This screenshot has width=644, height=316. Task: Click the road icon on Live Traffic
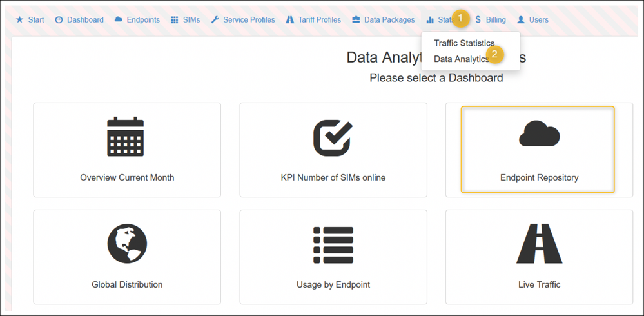pyautogui.click(x=540, y=244)
